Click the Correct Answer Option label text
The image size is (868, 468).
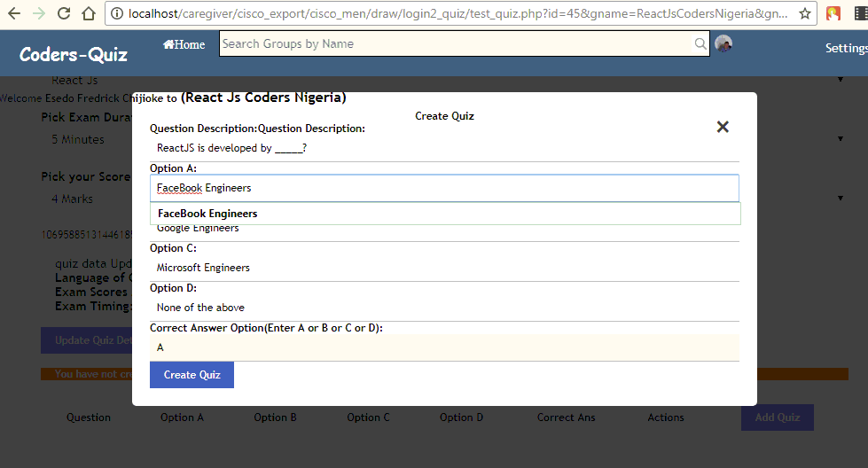(x=266, y=328)
